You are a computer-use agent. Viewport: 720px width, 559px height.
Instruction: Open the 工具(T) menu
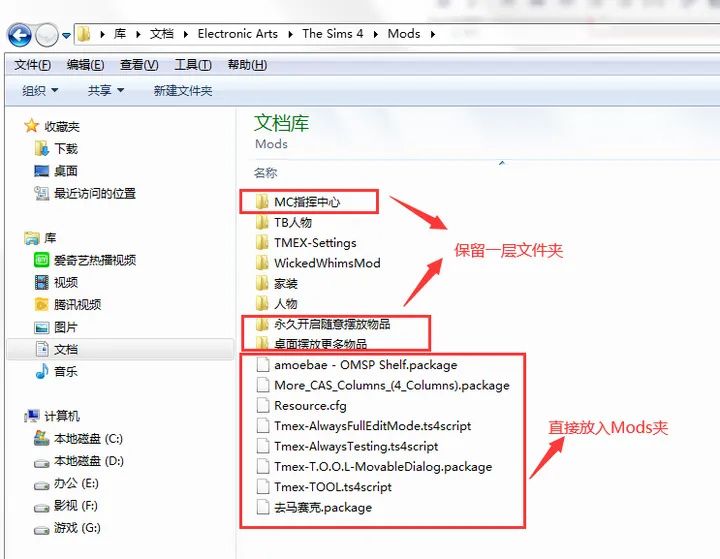(x=193, y=65)
